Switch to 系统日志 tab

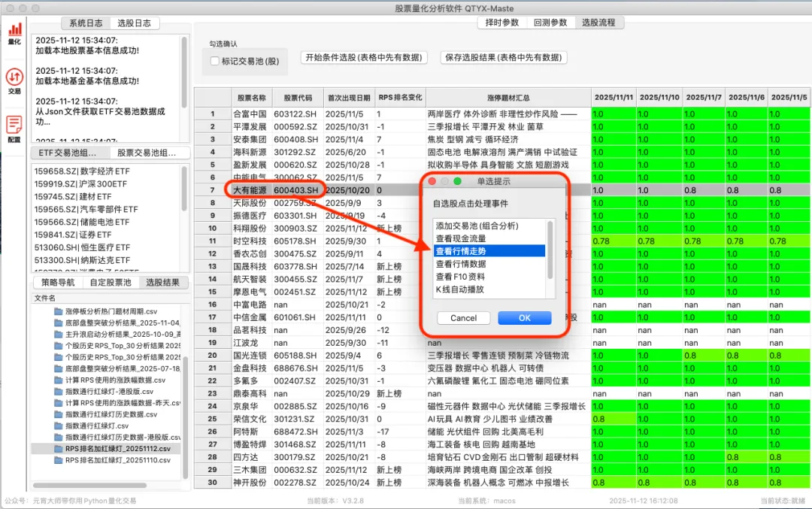(86, 23)
